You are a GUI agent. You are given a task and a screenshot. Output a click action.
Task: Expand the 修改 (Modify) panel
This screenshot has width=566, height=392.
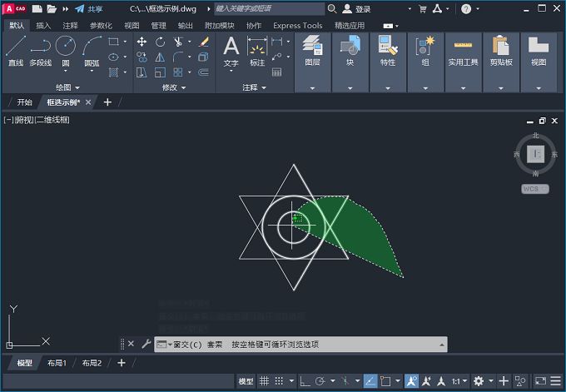tap(173, 87)
